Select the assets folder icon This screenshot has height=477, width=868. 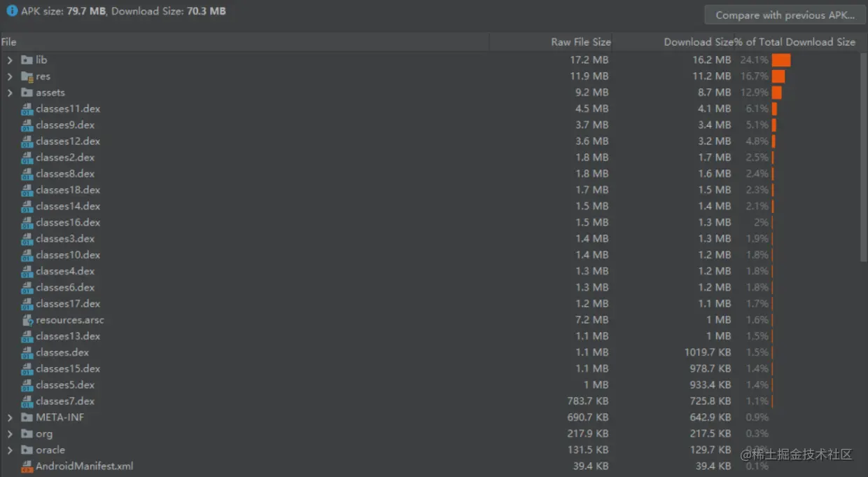27,92
